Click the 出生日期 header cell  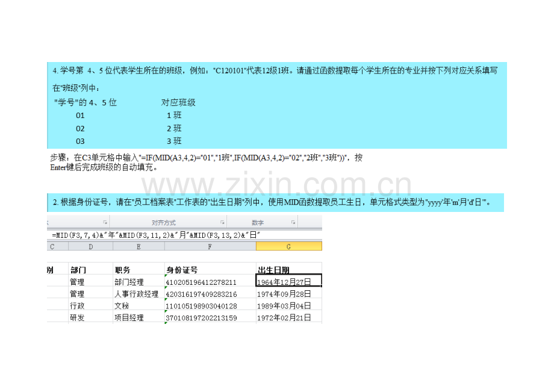288,270
